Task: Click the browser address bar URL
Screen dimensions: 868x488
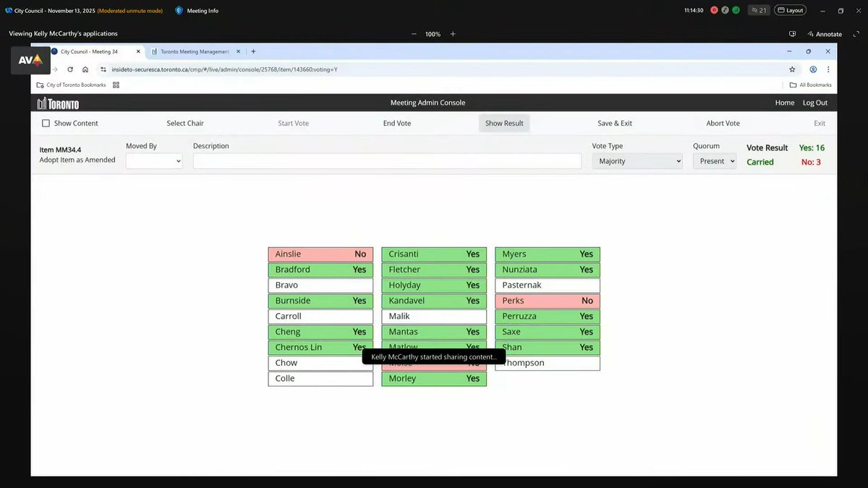Action: [224, 69]
